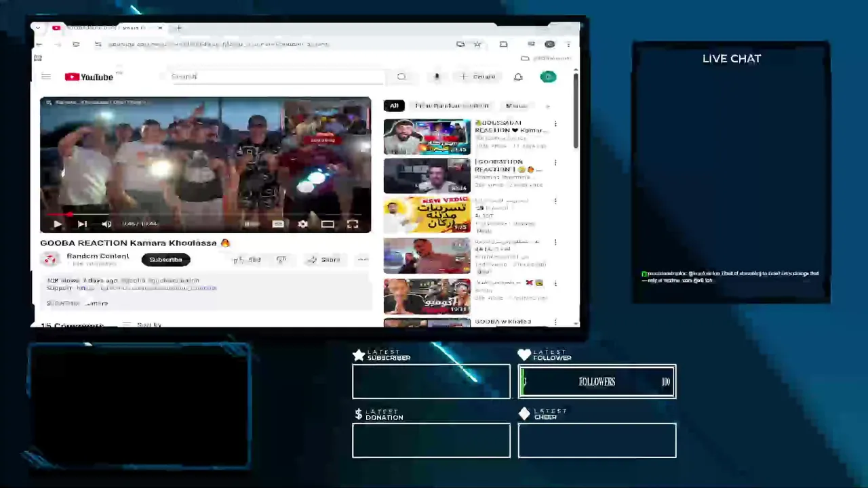Subscribe to the Random Content channel
Viewport: 868px width, 488px height.
(x=165, y=260)
